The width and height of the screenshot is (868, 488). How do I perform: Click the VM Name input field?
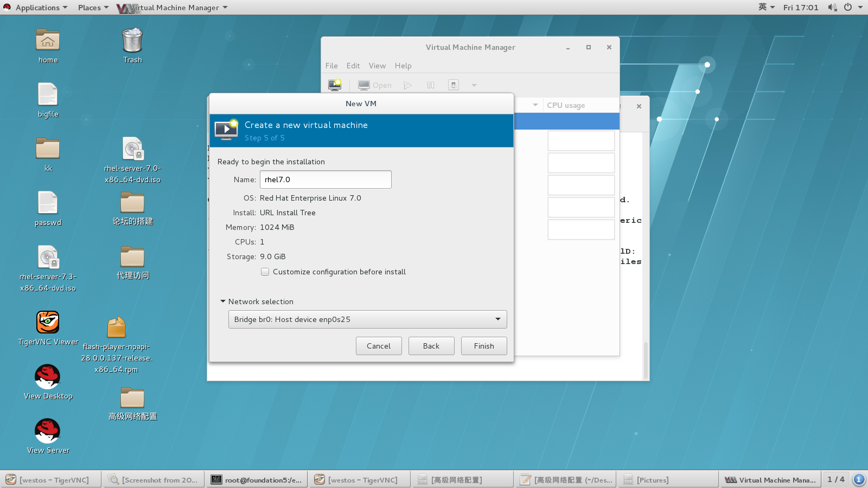pyautogui.click(x=325, y=179)
